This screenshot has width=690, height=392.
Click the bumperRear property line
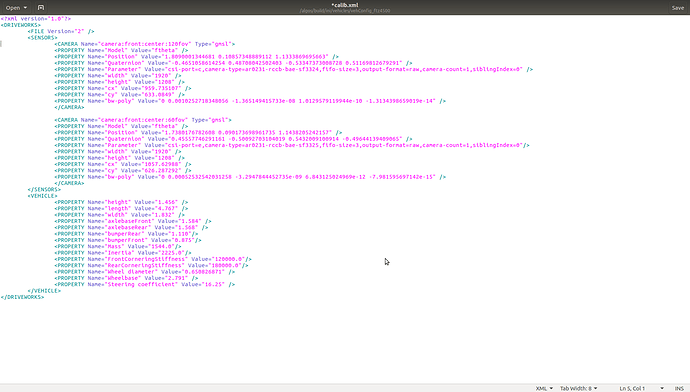[x=126, y=234]
